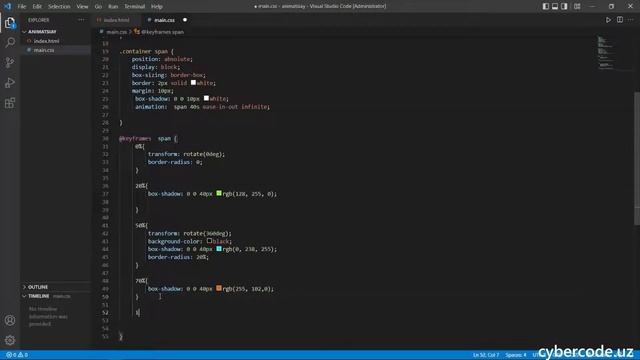Click line number 30 in gutter
Image resolution: width=640 pixels, height=360 pixels.
105,138
